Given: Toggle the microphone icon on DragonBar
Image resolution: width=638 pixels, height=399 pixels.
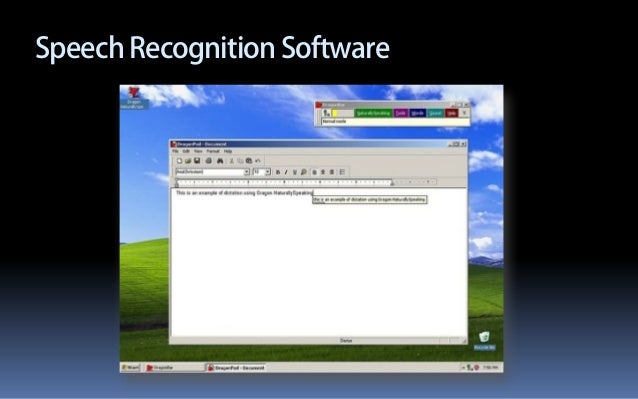Looking at the screenshot, I should (x=326, y=113).
